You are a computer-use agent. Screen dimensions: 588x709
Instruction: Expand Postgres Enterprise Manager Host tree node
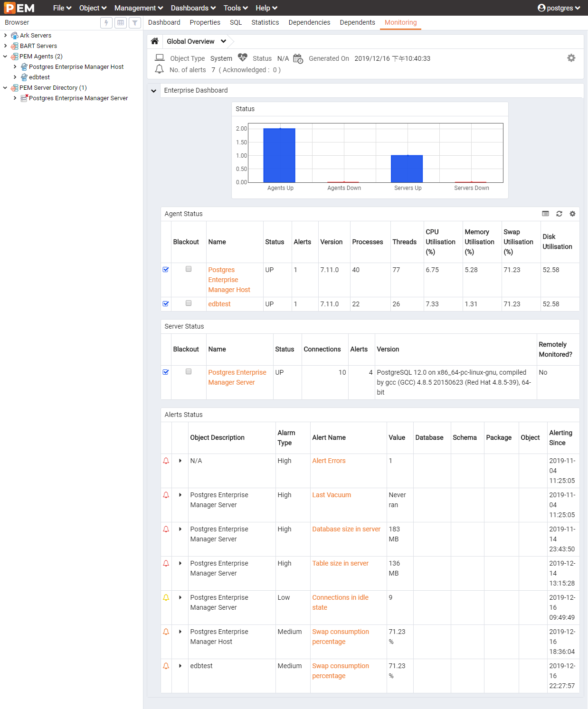point(15,66)
